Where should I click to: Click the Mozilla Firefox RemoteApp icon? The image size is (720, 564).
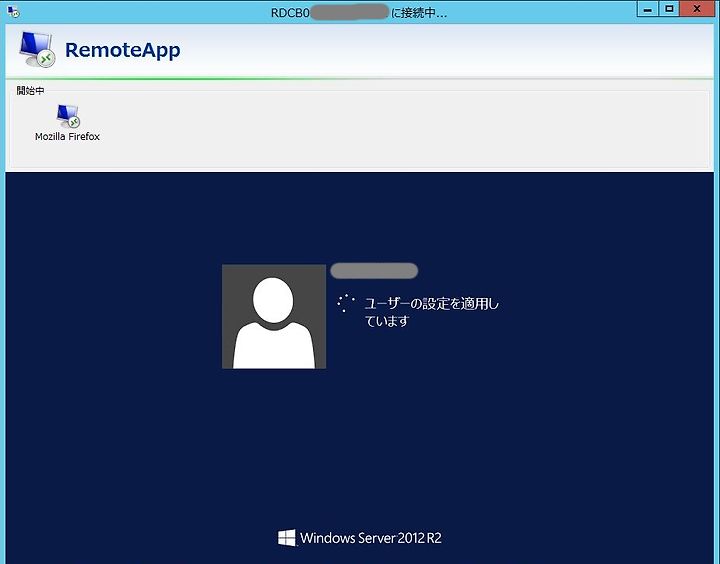coord(68,116)
